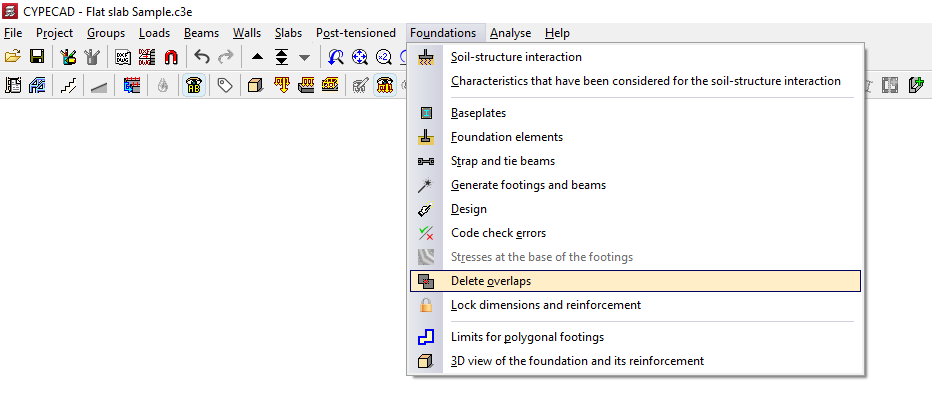Viewport: 932px width, 408px height.
Task: Click the x2 zoom magnifier icon
Action: pos(383,57)
